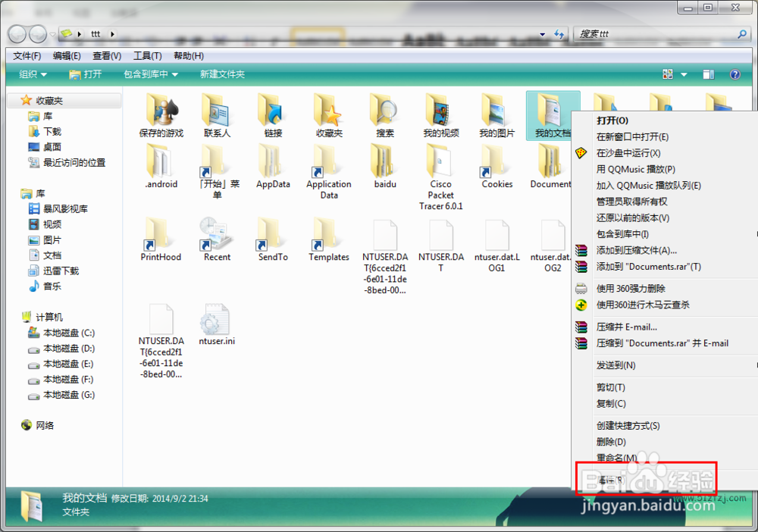Viewport: 758px width, 532px height.
Task: Select 本地磁盘 (G:) in sidebar
Action: tap(61, 395)
